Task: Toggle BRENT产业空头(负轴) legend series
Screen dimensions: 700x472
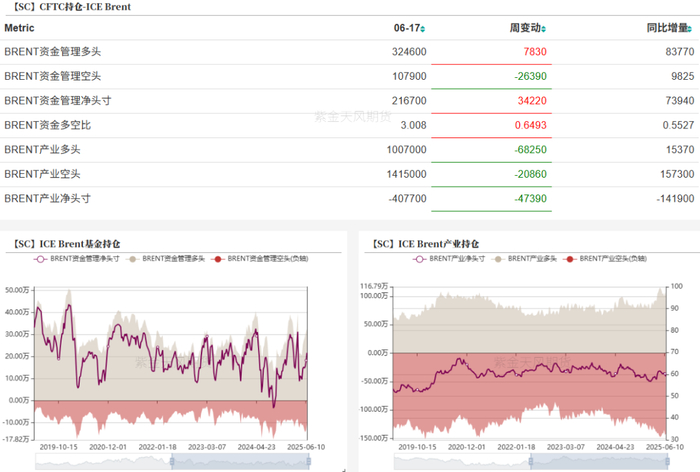Action: 604,259
